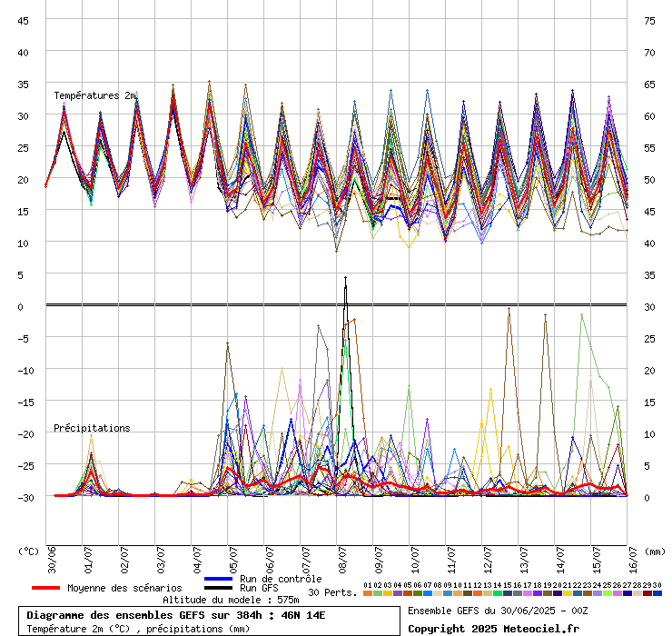Click the 16/07 date label on axis

coord(633,555)
